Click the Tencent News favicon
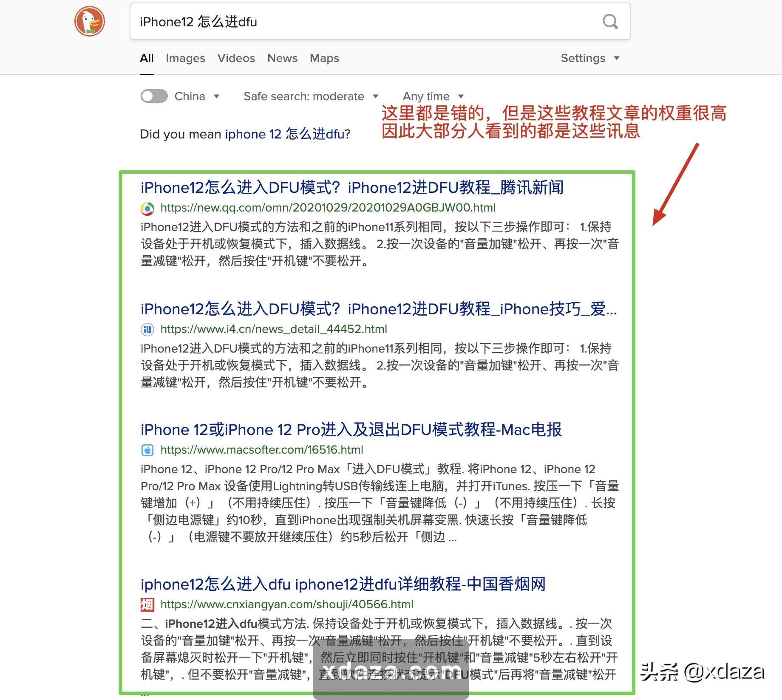This screenshot has width=782, height=700. (x=147, y=209)
